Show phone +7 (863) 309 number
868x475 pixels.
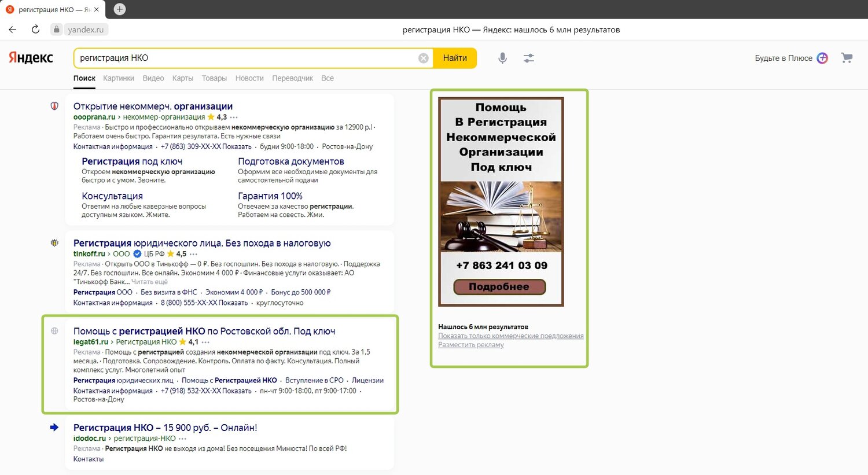[x=206, y=146]
